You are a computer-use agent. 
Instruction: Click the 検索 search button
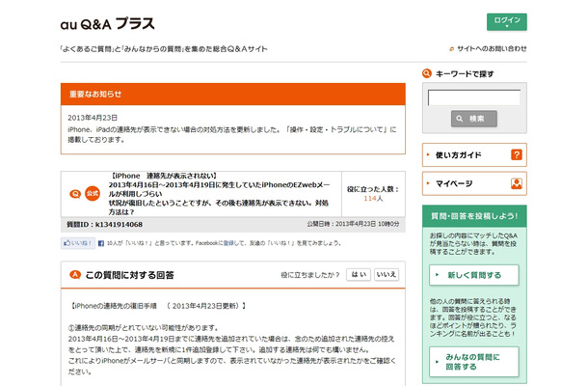[474, 119]
